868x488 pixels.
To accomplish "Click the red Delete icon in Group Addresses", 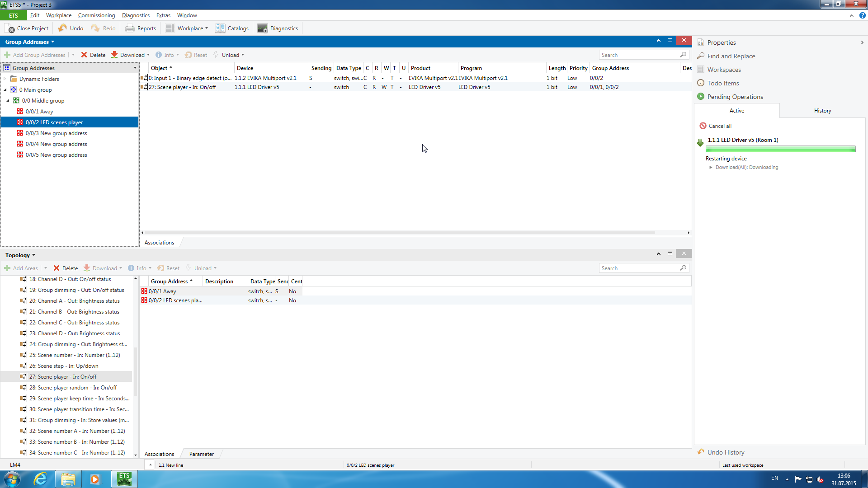I will (x=84, y=55).
